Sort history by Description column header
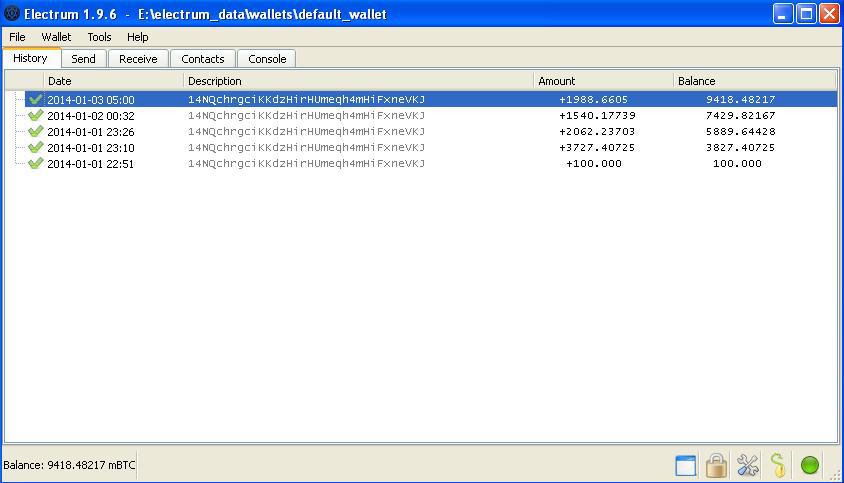 [x=358, y=81]
